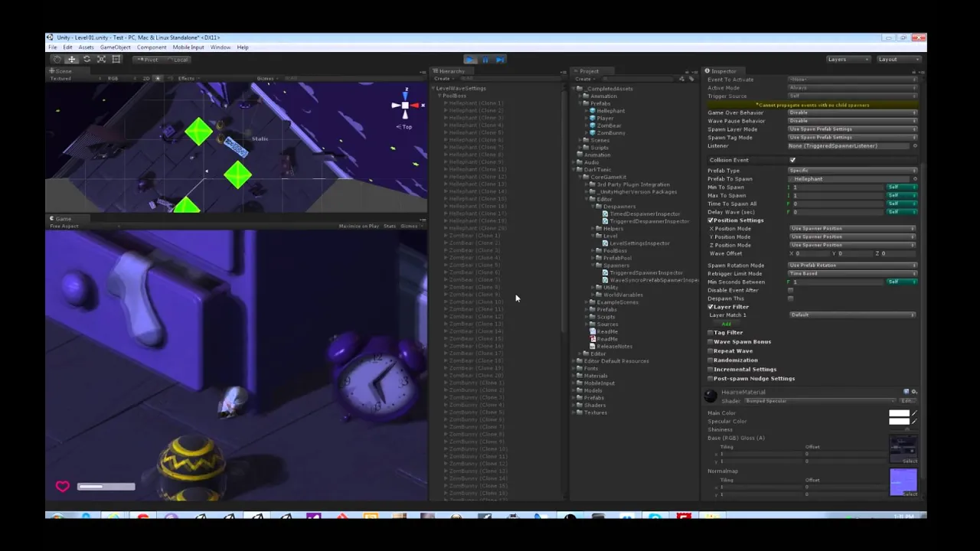Expand Hellephant (Clone 1) in Hierarchy

click(446, 103)
